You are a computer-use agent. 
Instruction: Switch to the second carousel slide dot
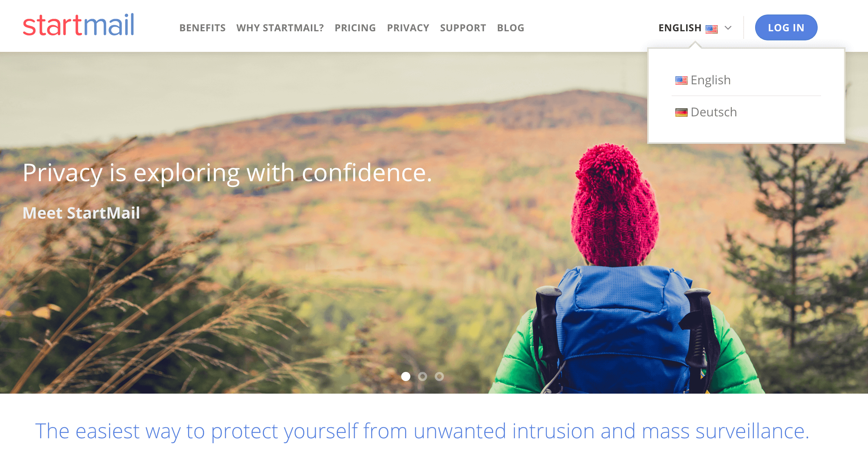tap(423, 376)
